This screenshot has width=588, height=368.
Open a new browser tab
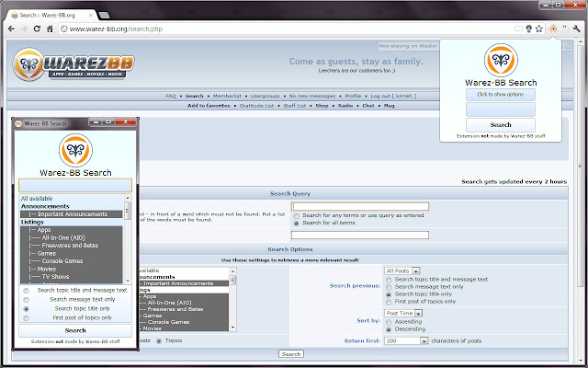click(x=104, y=15)
